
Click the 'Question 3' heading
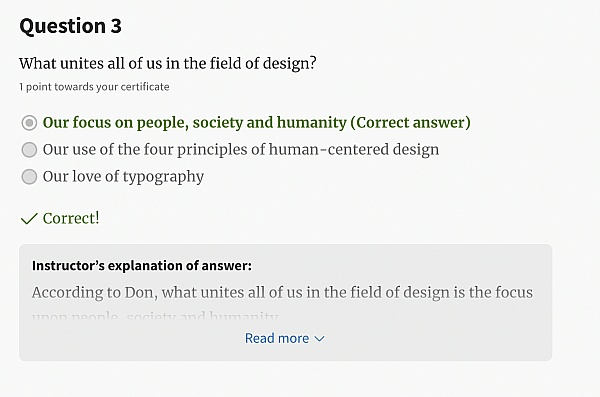[70, 26]
